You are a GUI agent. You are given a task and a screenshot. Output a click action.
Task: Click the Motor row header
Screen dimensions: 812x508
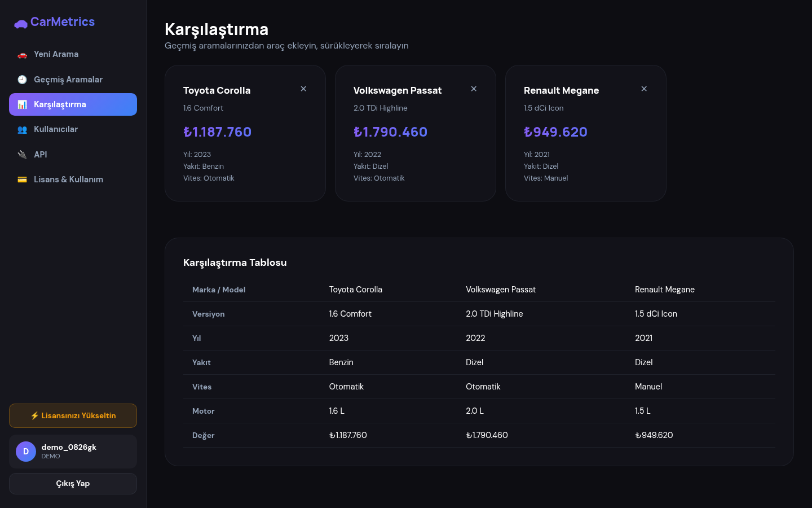pos(203,411)
